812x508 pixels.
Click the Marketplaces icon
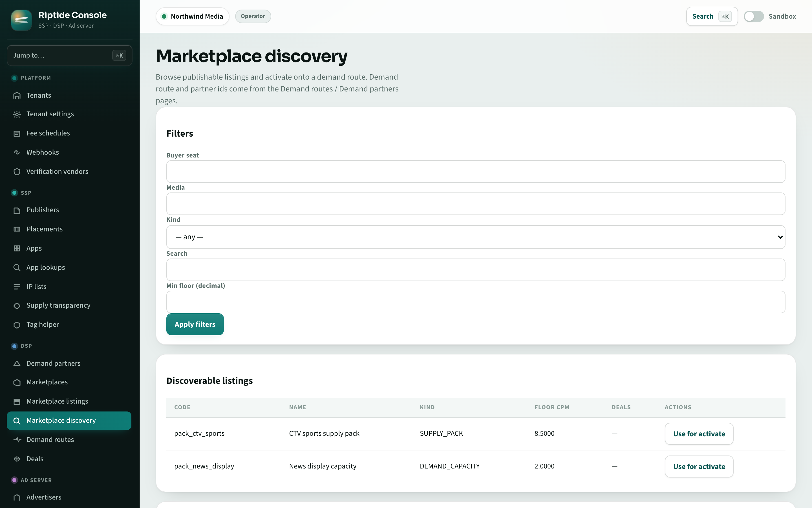pyautogui.click(x=17, y=382)
